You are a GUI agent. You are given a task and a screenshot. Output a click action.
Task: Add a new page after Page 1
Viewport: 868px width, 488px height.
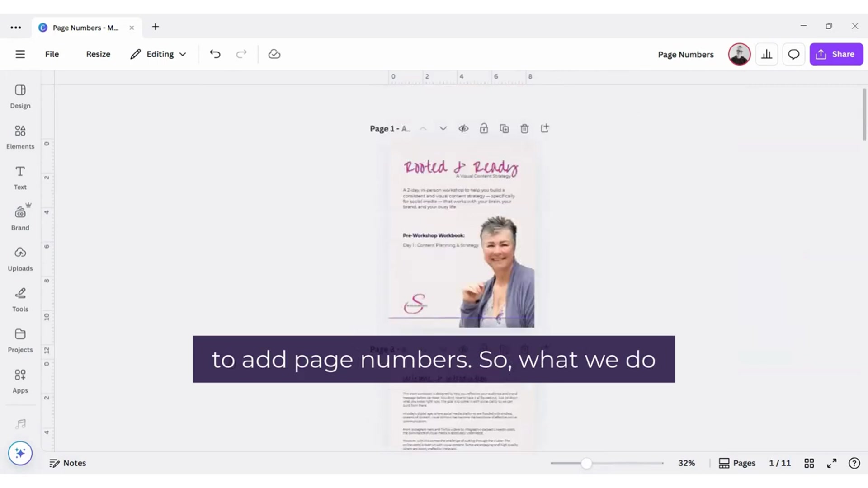click(545, 129)
